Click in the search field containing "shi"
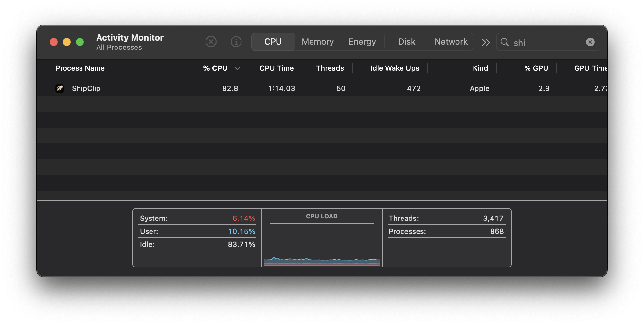 click(546, 43)
